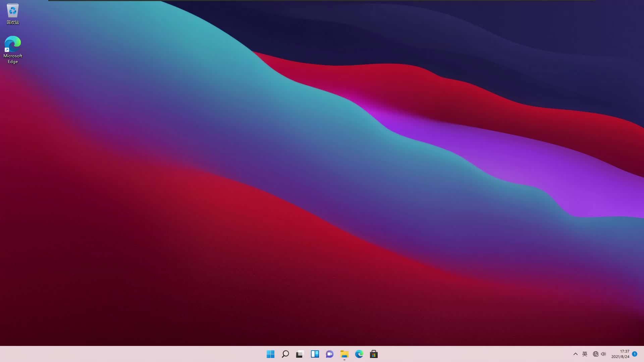Open the Microsoft Store taskbar icon

coord(374,354)
